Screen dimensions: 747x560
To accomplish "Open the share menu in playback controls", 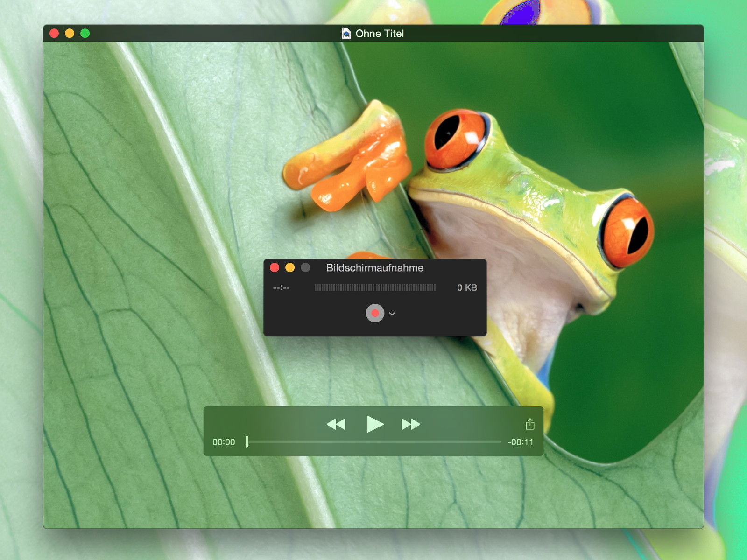I will (530, 424).
